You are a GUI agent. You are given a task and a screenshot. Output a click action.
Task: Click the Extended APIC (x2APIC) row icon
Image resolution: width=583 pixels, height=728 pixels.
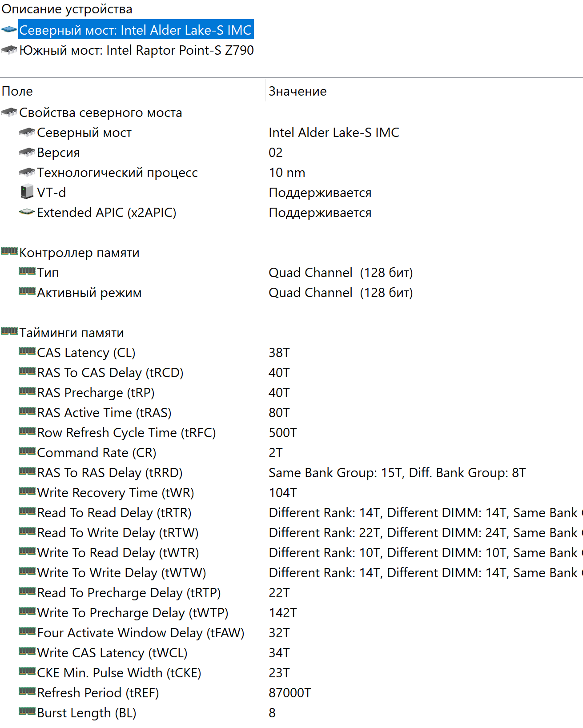27,212
